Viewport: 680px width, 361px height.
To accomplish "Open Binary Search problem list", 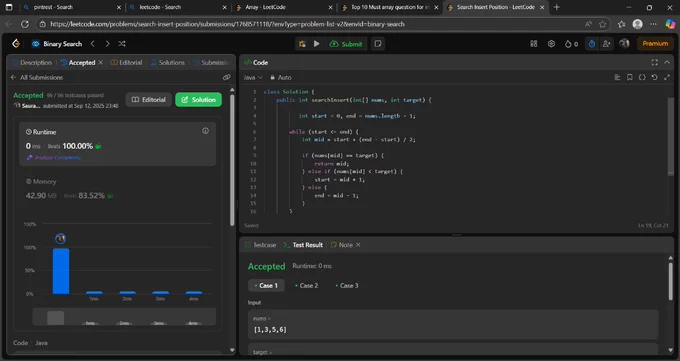I will click(x=57, y=44).
